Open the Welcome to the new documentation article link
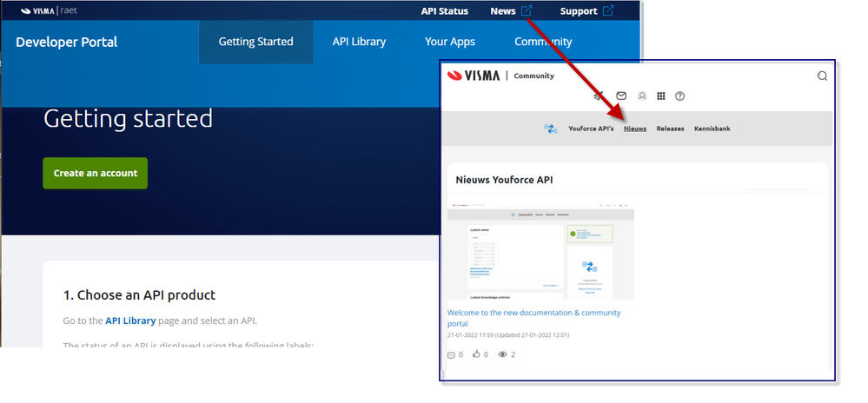This screenshot has width=868, height=403. (533, 318)
